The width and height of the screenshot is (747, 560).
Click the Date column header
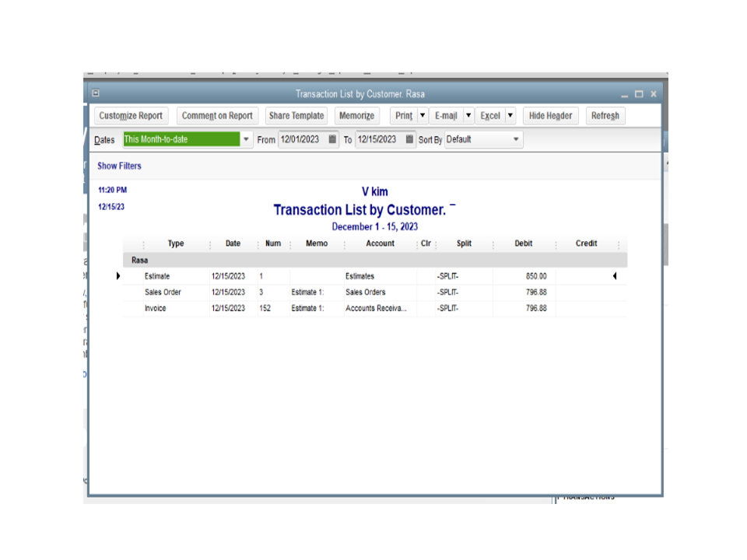tap(233, 243)
